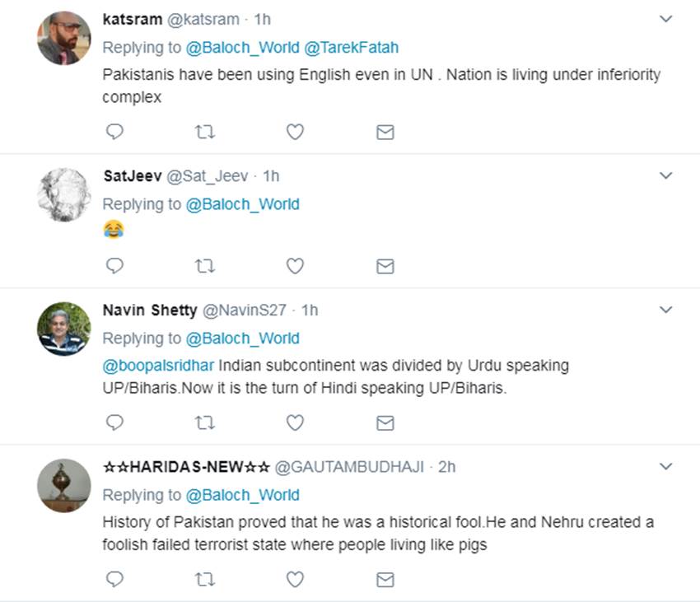Expand the options menu for SatJeev's tweet
The height and width of the screenshot is (602, 700).
[666, 175]
